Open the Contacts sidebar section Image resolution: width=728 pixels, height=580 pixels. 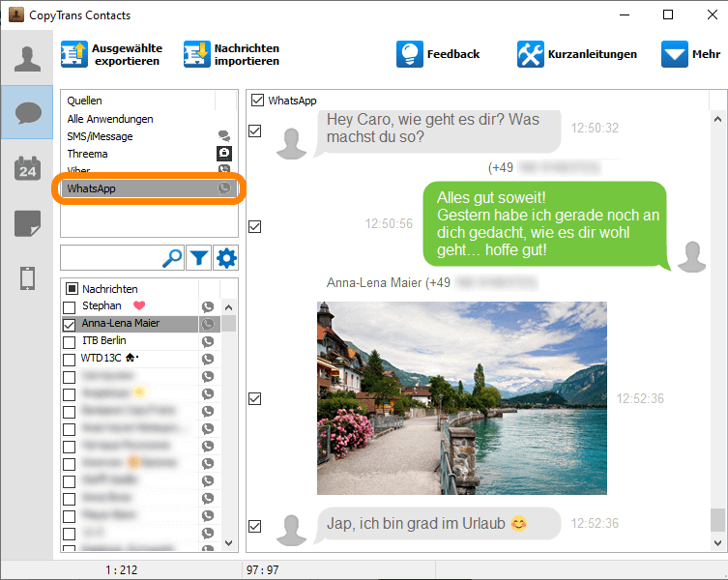click(x=27, y=59)
